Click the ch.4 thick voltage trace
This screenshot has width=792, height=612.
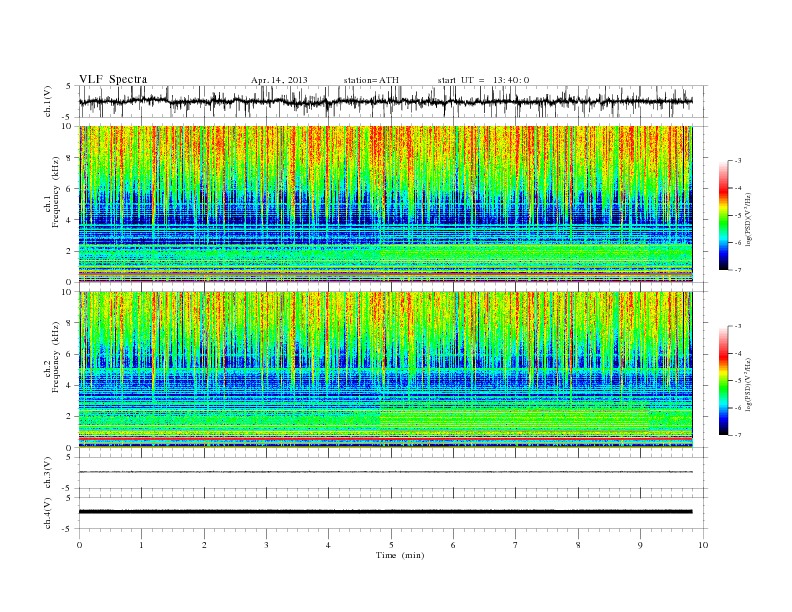pos(385,512)
